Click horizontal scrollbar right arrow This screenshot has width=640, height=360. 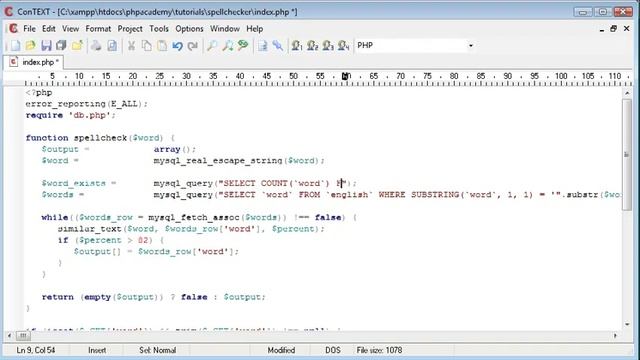pos(616,336)
